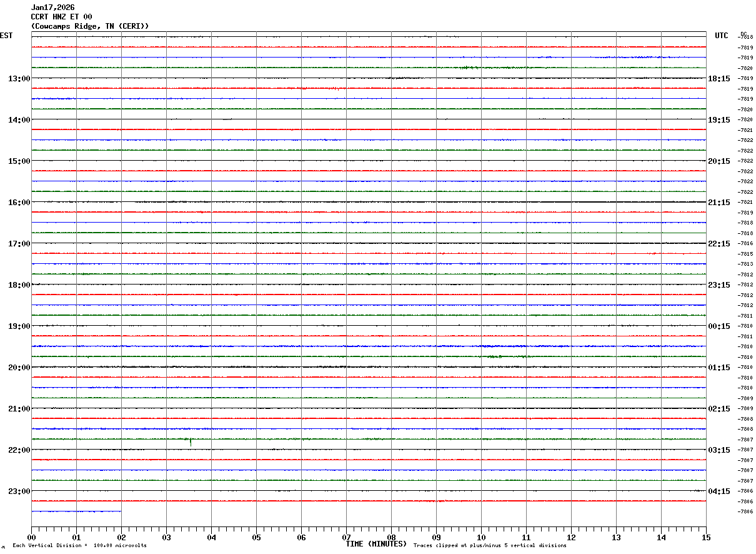
Task: Click the 04:15 UTC time label
Action: coord(719,491)
